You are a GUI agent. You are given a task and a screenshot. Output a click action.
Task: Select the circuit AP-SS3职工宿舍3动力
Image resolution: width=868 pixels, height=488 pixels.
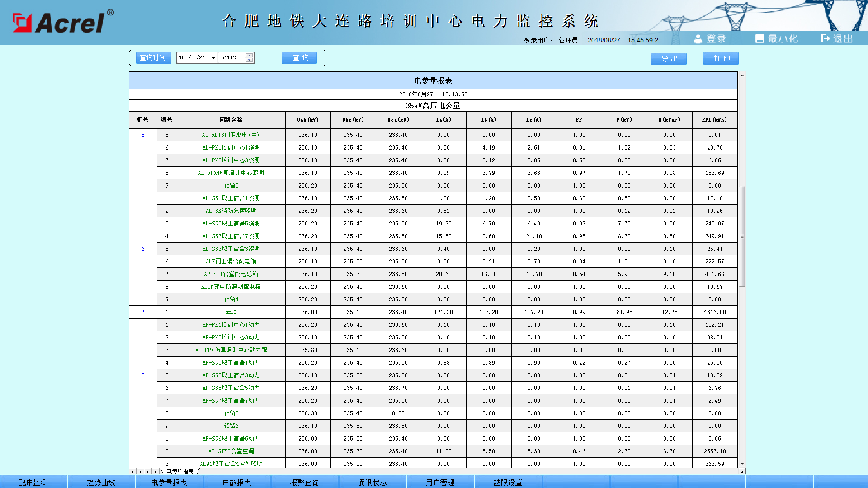click(231, 375)
